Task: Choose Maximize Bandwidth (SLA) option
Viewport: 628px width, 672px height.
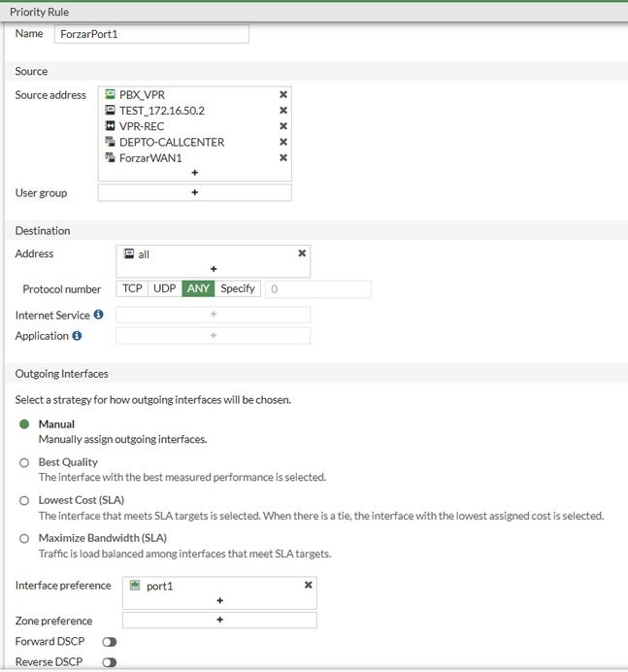Action: point(24,539)
